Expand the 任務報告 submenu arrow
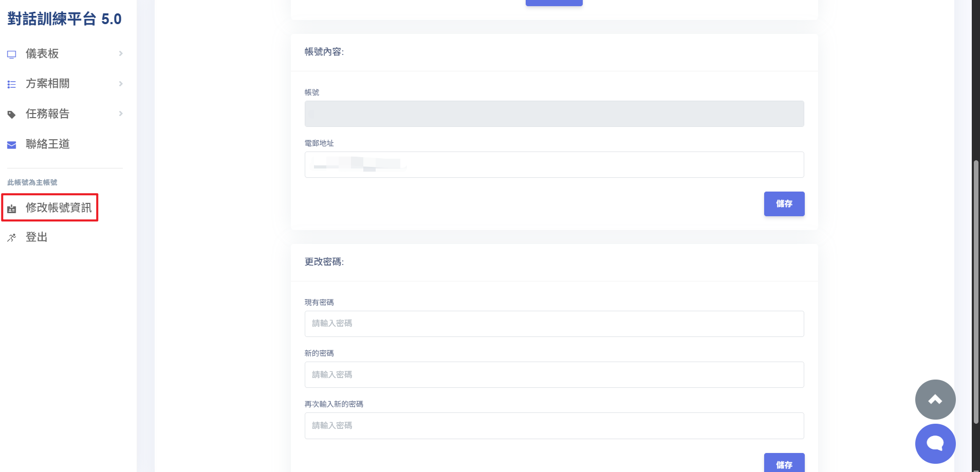Viewport: 980px width, 472px height. 121,114
